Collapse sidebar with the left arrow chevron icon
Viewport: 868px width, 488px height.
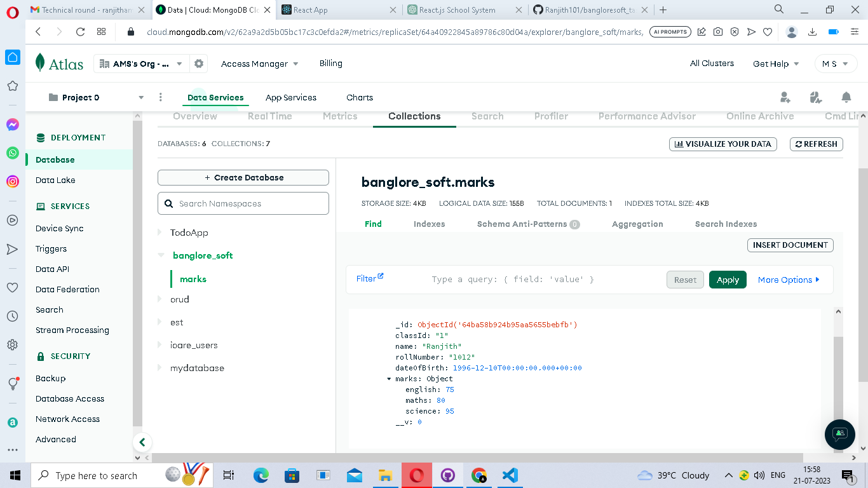pyautogui.click(x=142, y=442)
